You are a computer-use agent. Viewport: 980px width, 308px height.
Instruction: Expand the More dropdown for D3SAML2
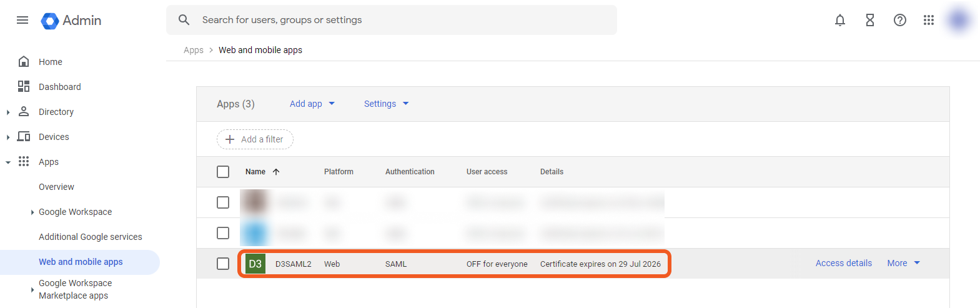(x=903, y=263)
